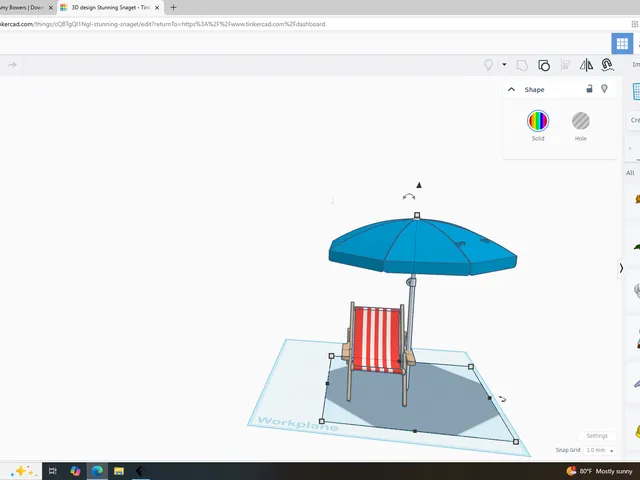640x480 pixels.
Task: Open the Copilot sparkle icon on taskbar
Action: (22, 471)
